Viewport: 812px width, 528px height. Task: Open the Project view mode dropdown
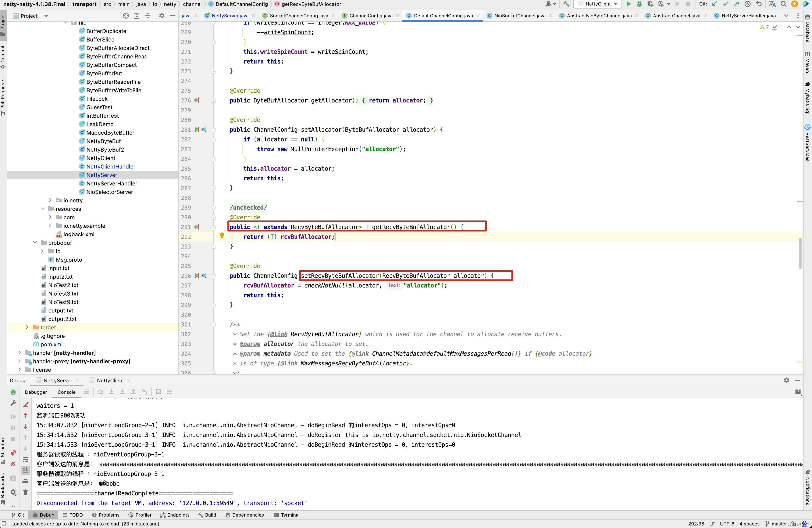46,16
